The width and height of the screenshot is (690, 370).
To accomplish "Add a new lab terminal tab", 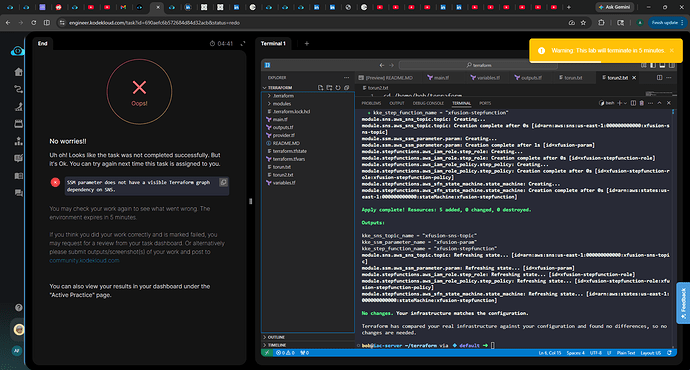I will tap(307, 44).
